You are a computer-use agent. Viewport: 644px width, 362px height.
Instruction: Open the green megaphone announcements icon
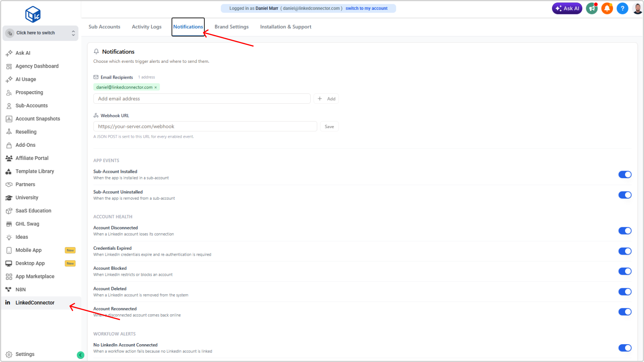click(x=592, y=8)
